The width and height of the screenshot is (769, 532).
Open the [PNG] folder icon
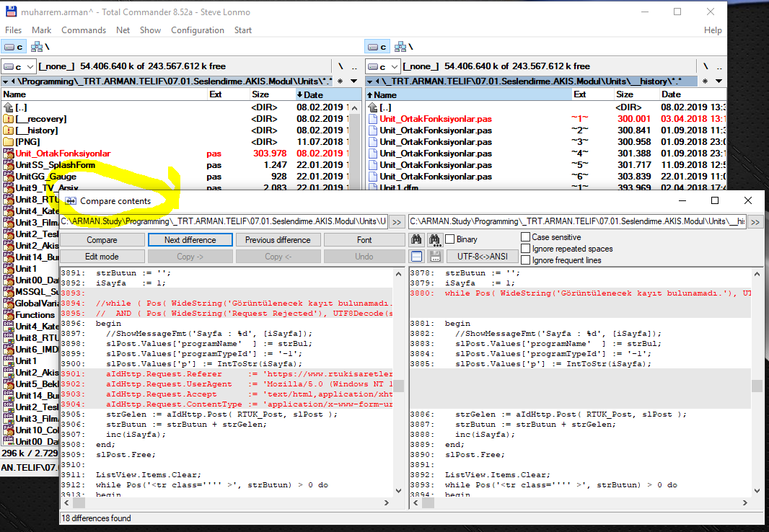point(9,141)
